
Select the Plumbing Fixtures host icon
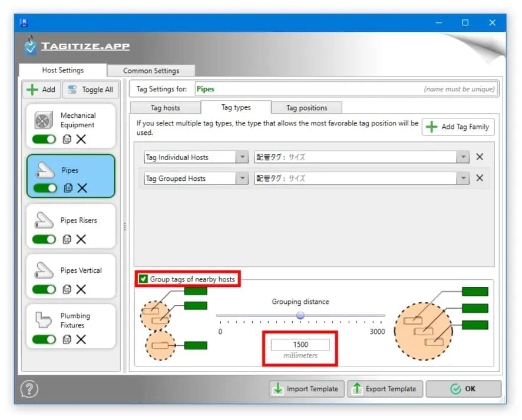(43, 320)
